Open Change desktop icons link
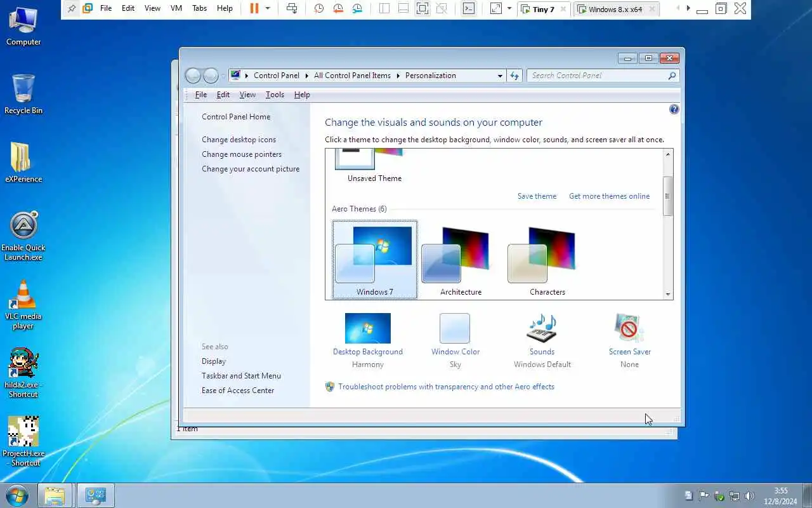Screen dimensions: 812x508 coord(239,140)
